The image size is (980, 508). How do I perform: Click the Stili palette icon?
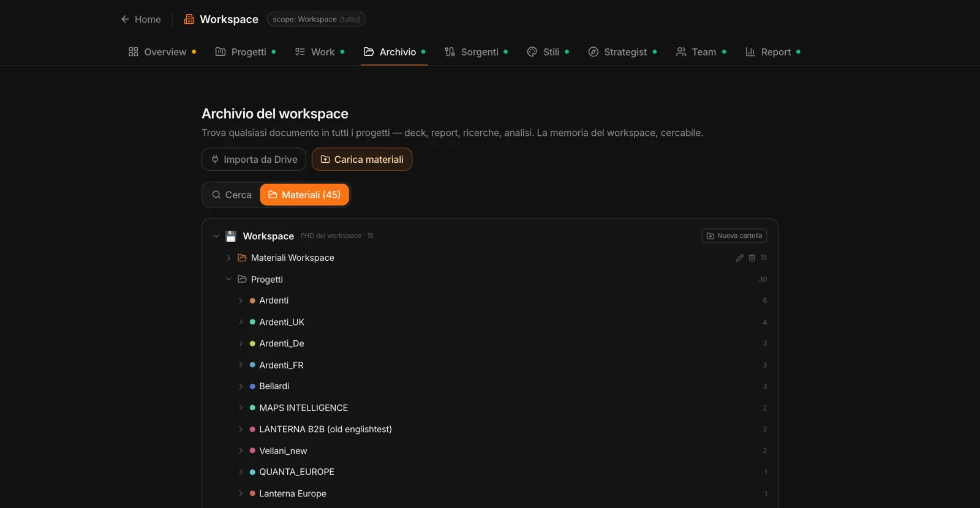pyautogui.click(x=532, y=52)
